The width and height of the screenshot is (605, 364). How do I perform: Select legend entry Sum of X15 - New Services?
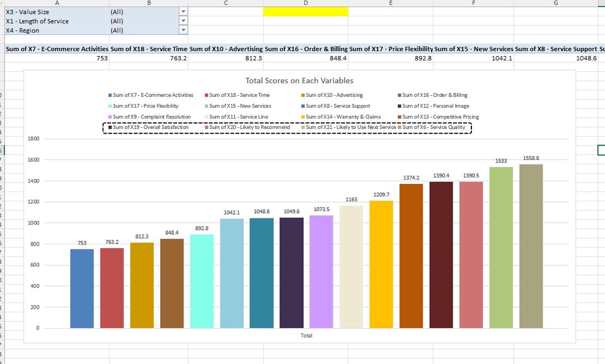pyautogui.click(x=238, y=106)
